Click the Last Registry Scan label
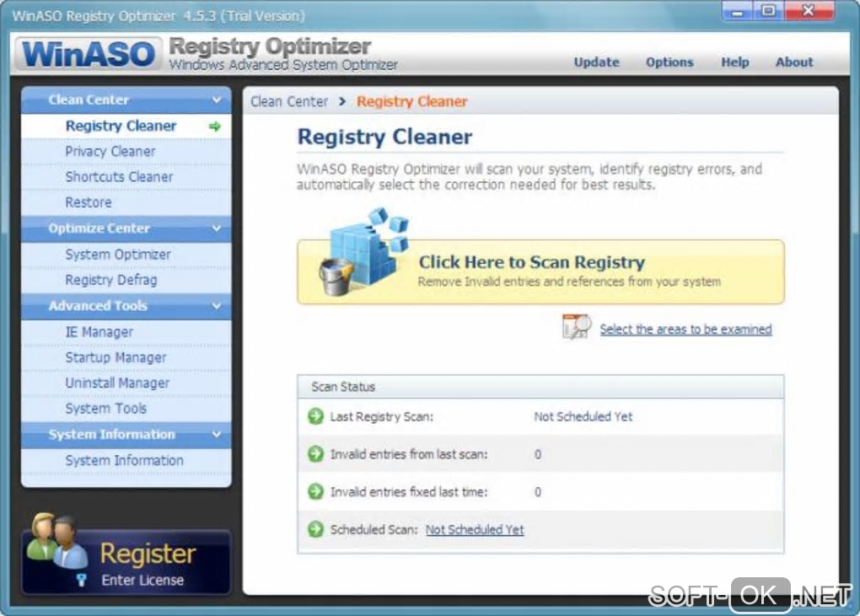 (x=382, y=416)
